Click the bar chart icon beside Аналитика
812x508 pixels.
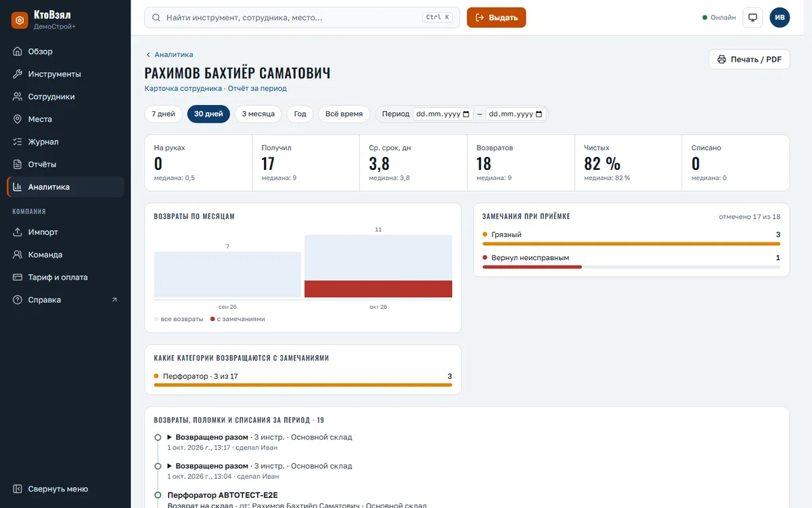click(18, 187)
